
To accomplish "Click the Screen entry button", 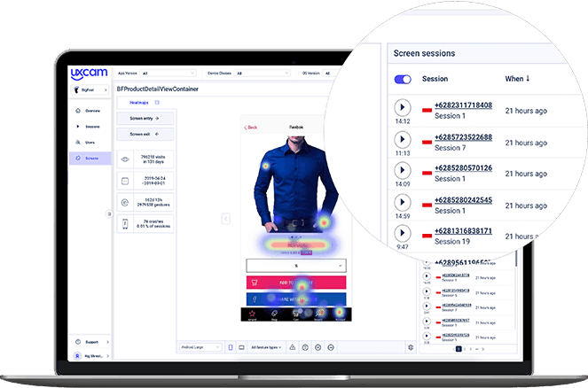I will 145,118.
